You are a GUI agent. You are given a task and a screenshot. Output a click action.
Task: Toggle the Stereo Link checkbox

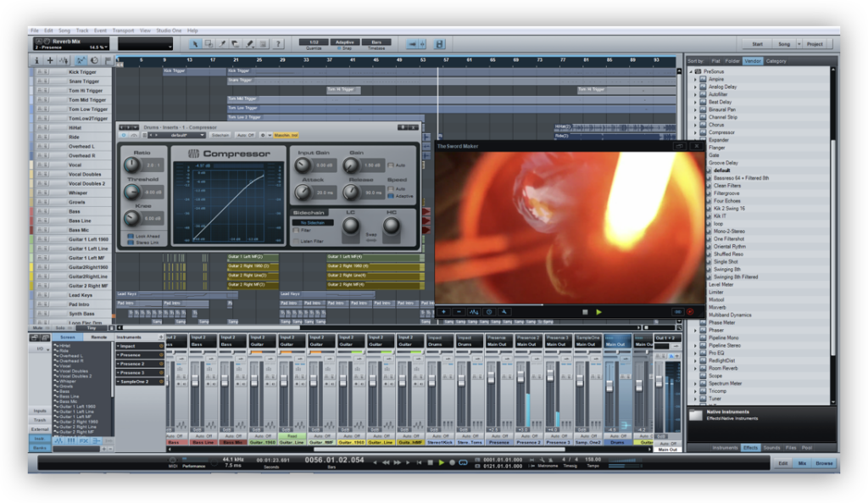point(131,242)
